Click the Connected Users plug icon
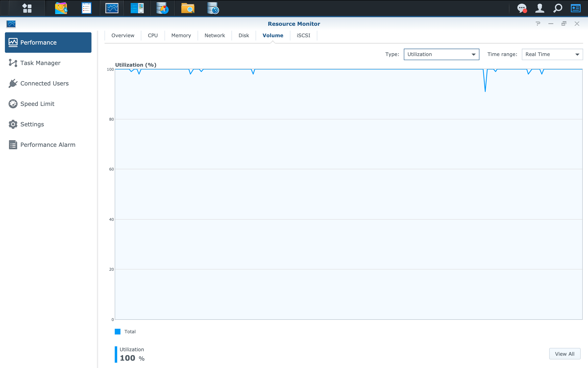The height and width of the screenshot is (368, 588). (x=13, y=83)
